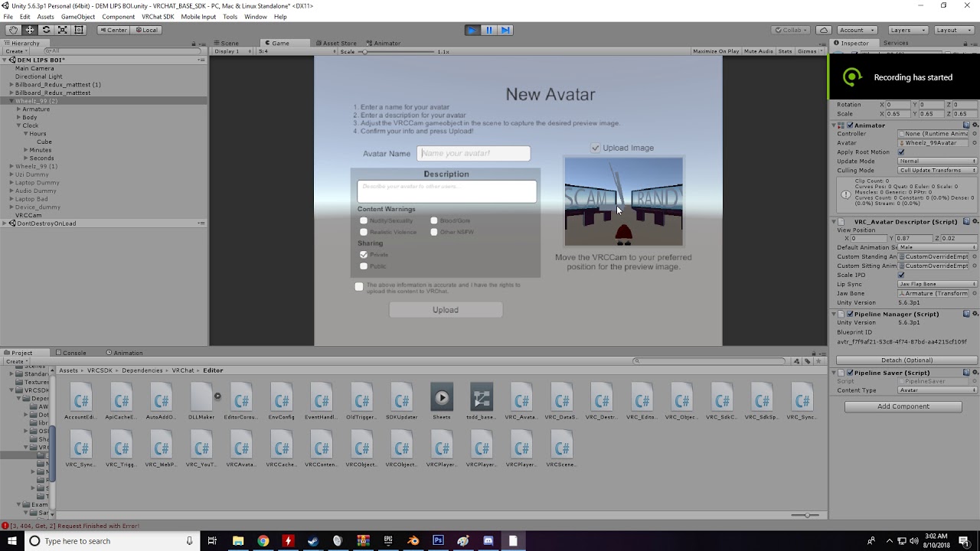Click Detach (Optional) button

point(907,360)
